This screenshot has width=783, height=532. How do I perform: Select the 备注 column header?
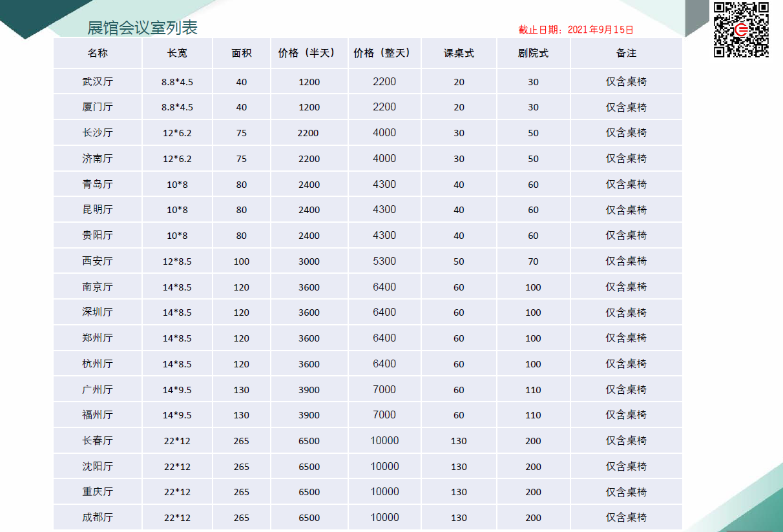pyautogui.click(x=626, y=54)
